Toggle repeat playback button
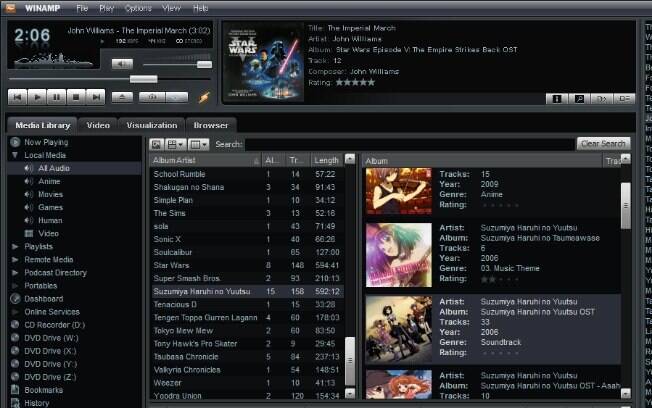652x408 pixels. pyautogui.click(x=177, y=97)
